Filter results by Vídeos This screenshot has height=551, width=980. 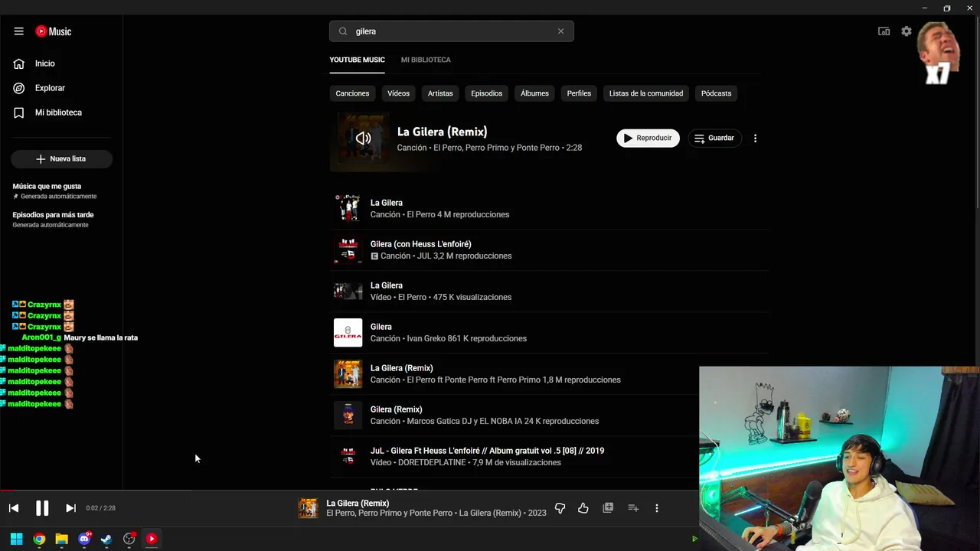[398, 93]
